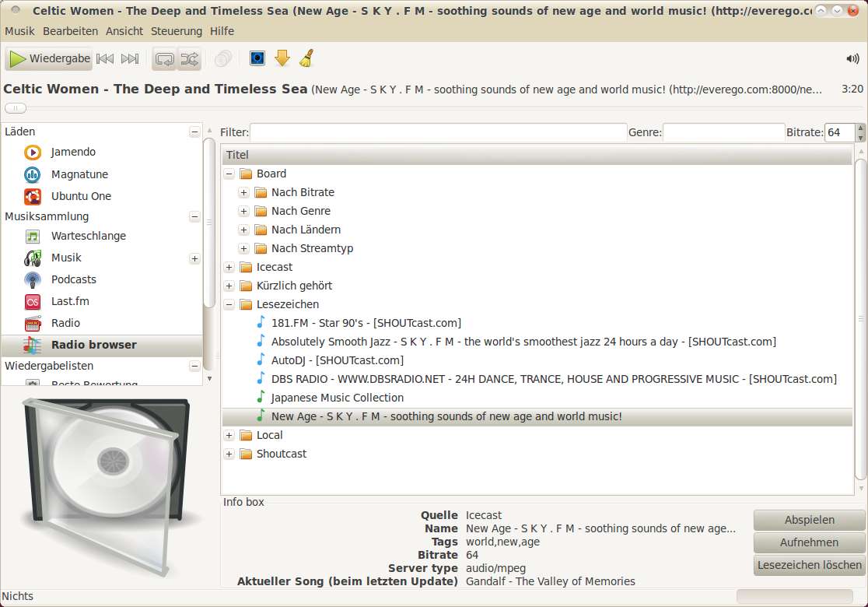Viewport: 868px width, 607px height.
Task: Open the Hilfe menu
Action: [x=222, y=31]
